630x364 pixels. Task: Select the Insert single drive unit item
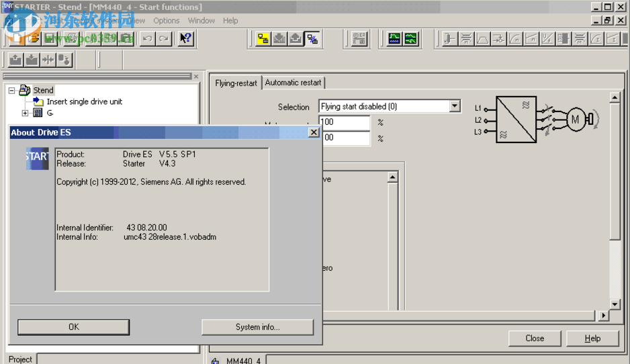[x=85, y=101]
